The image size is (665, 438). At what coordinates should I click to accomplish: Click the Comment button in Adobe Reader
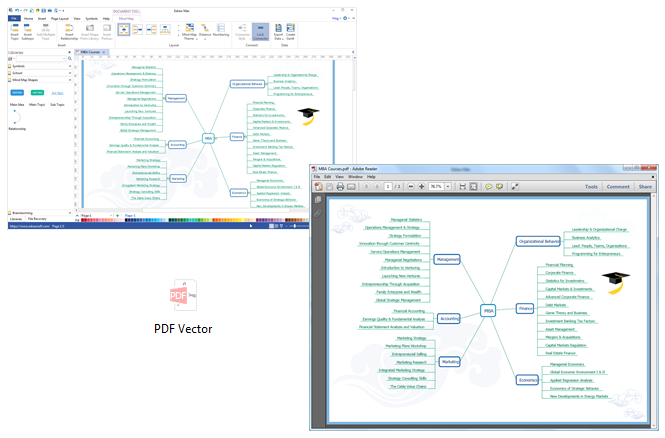618,186
